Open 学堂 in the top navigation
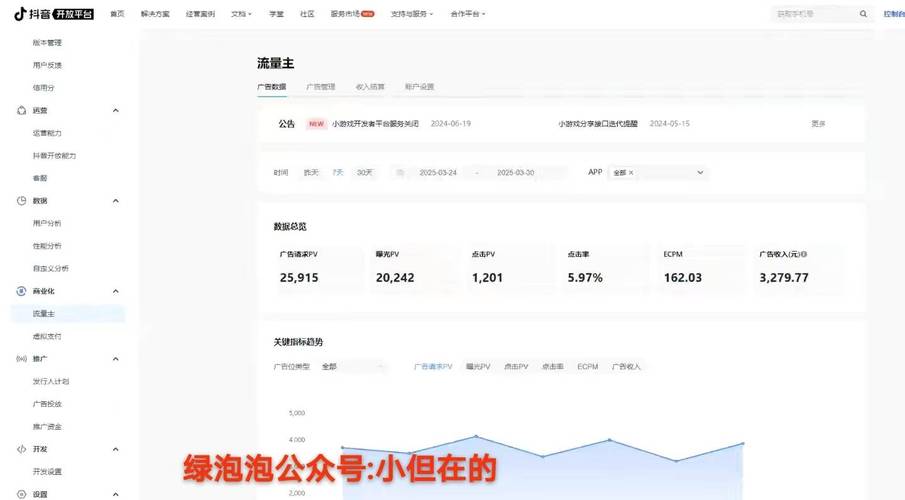Image resolution: width=905 pixels, height=500 pixels. pos(276,14)
